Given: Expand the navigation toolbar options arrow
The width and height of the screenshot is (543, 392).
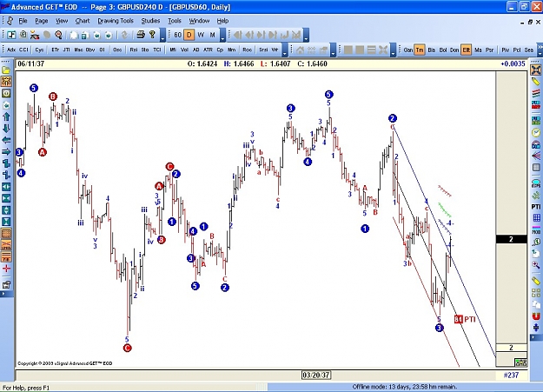Looking at the screenshot, I should coord(306,35).
